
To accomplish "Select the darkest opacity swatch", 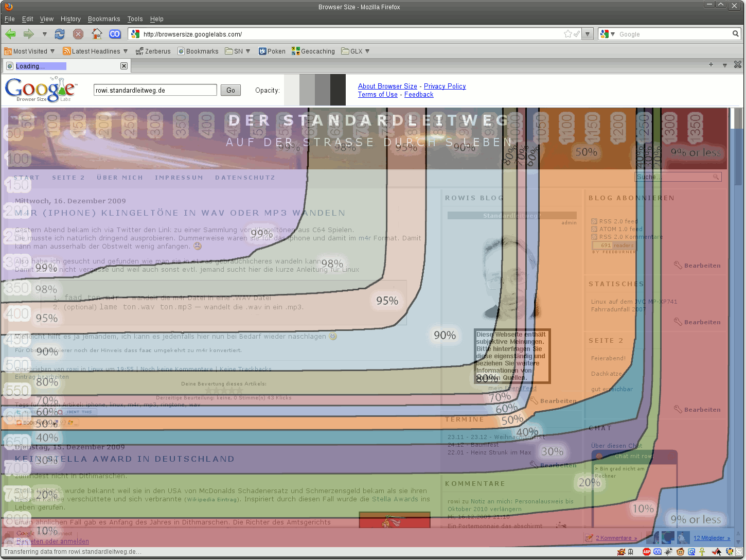I will [338, 90].
